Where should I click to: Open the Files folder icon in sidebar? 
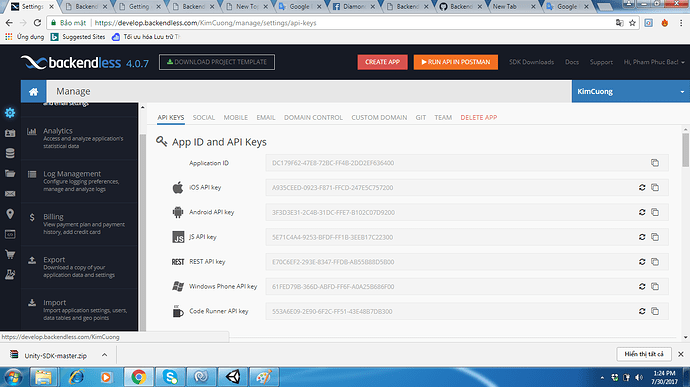10,173
